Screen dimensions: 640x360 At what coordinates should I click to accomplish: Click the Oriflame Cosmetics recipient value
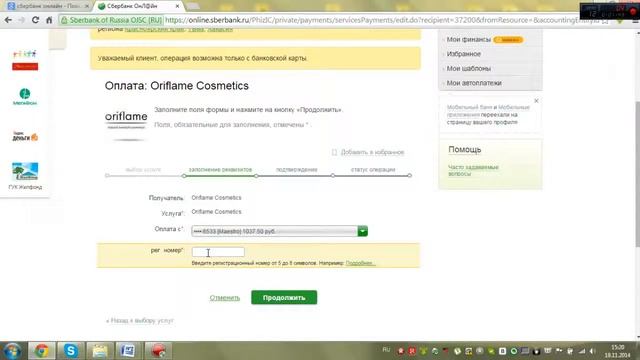[216, 198]
